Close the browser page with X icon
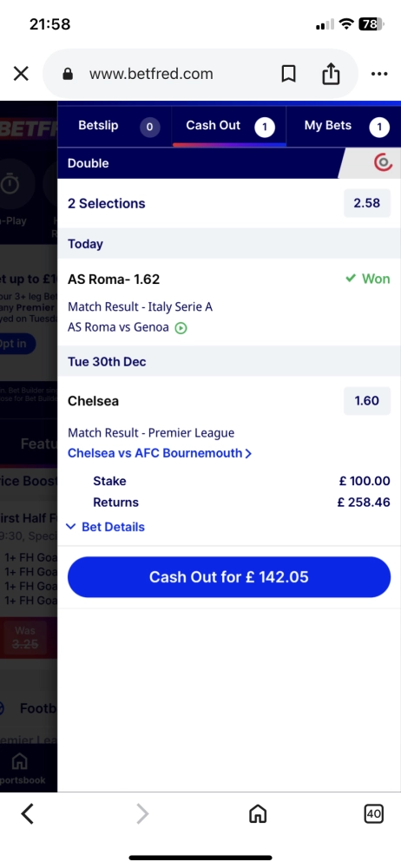The height and width of the screenshot is (868, 401). pyautogui.click(x=21, y=74)
